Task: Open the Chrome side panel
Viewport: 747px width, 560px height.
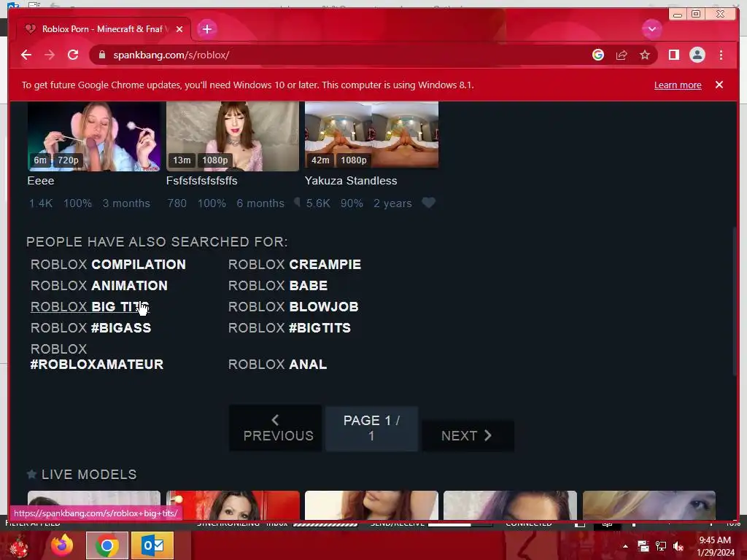Action: tap(673, 55)
